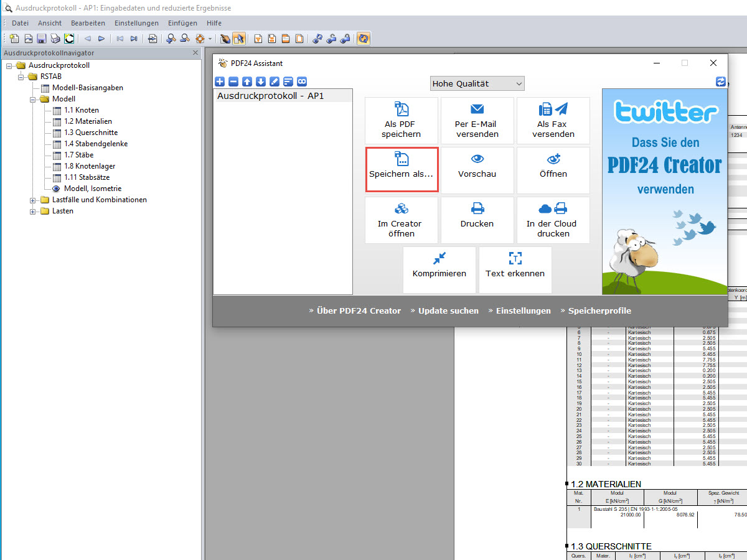Click the 'Als Fax versenden' icon

coord(553,121)
